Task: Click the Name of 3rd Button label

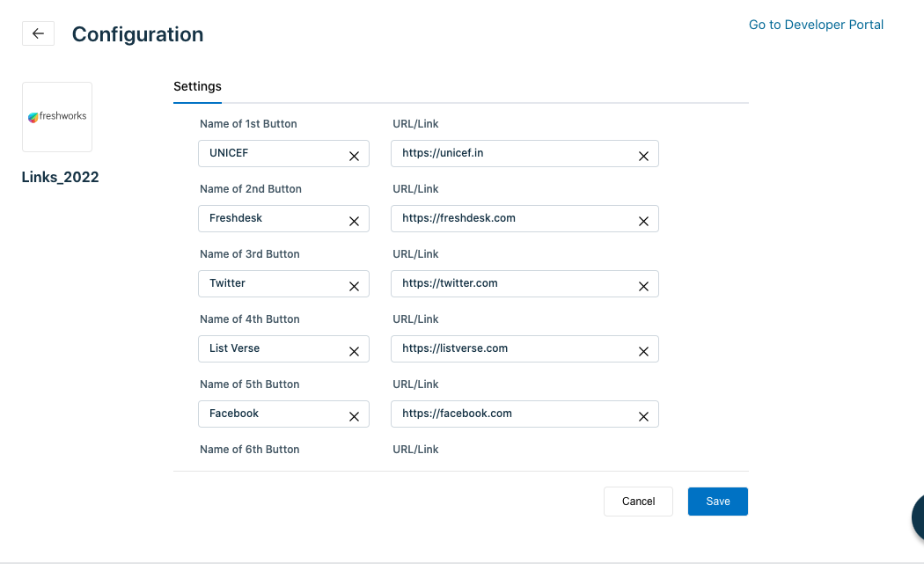Action: coord(250,254)
